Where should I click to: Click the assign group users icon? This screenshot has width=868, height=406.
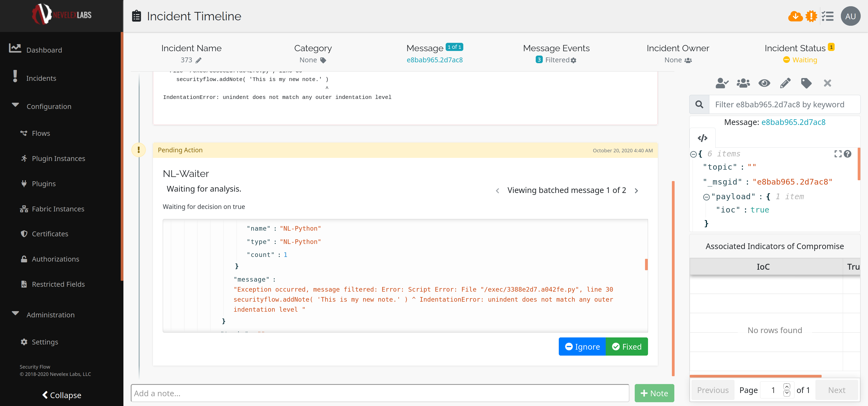coord(743,83)
